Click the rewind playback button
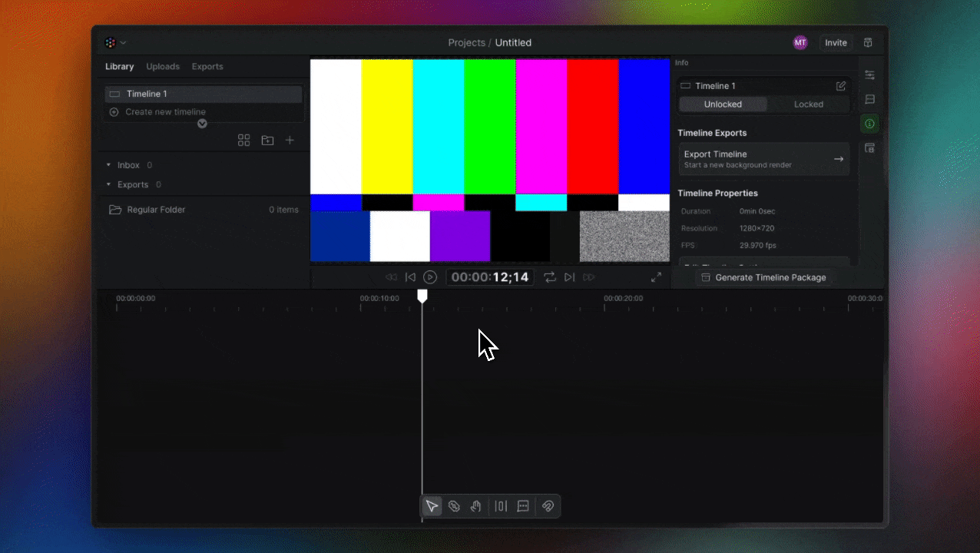 click(x=392, y=277)
